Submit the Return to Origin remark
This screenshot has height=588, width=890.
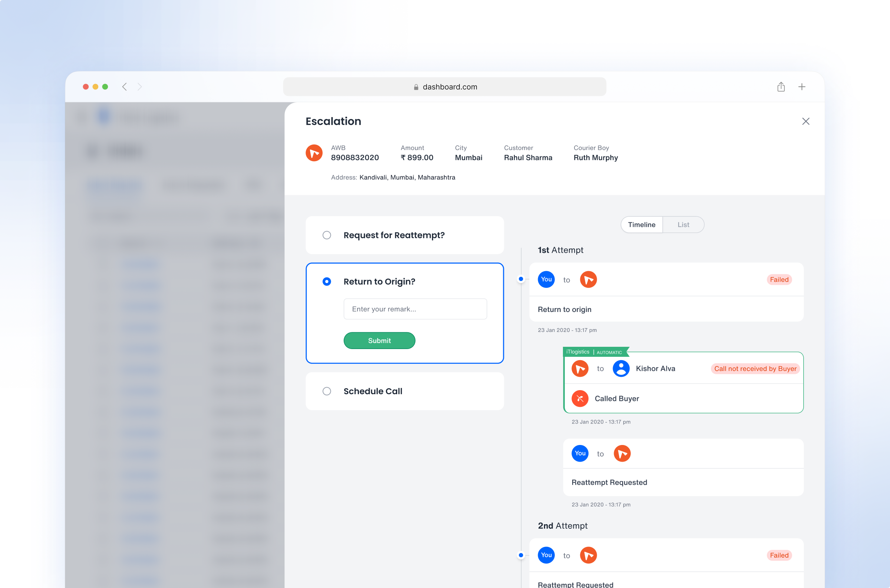pyautogui.click(x=379, y=340)
